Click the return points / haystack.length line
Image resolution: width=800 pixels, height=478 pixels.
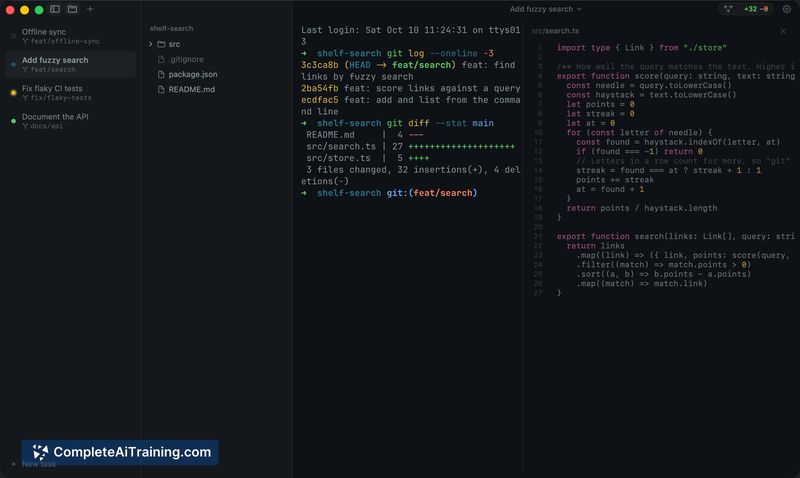(641, 208)
